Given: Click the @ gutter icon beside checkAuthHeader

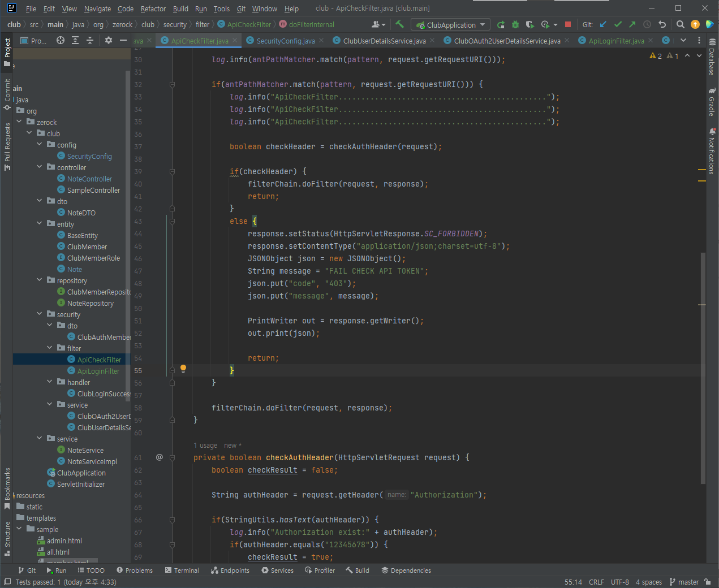Looking at the screenshot, I should pyautogui.click(x=160, y=457).
